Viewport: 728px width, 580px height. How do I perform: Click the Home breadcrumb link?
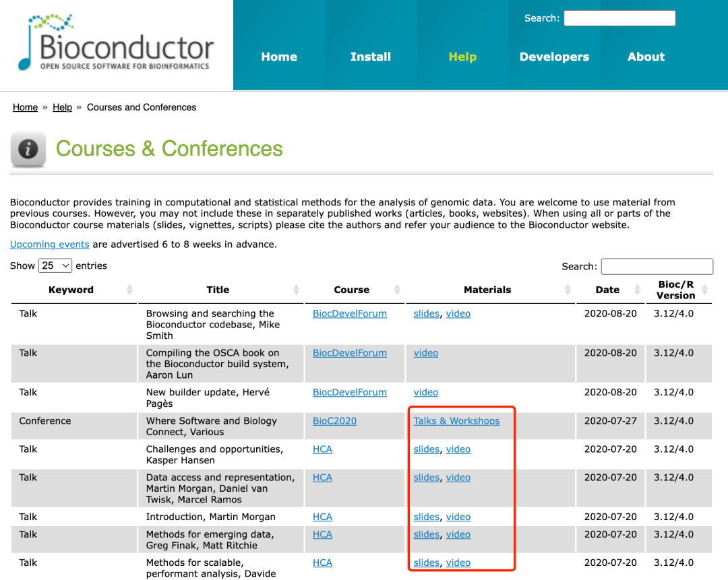tap(25, 107)
